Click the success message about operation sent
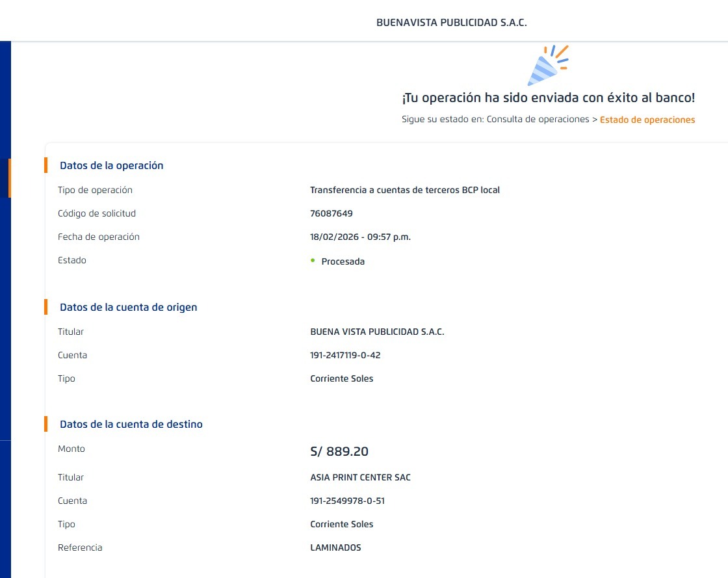The width and height of the screenshot is (728, 578). pyautogui.click(x=548, y=98)
